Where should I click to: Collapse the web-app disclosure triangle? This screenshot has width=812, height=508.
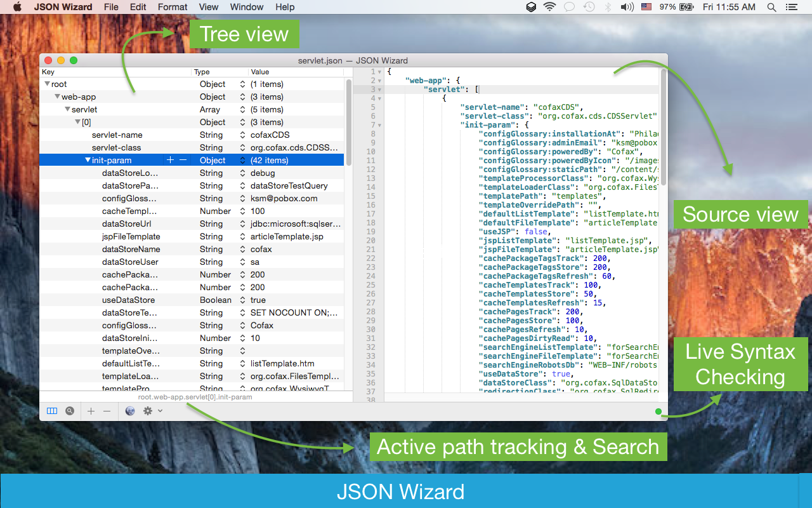click(57, 97)
